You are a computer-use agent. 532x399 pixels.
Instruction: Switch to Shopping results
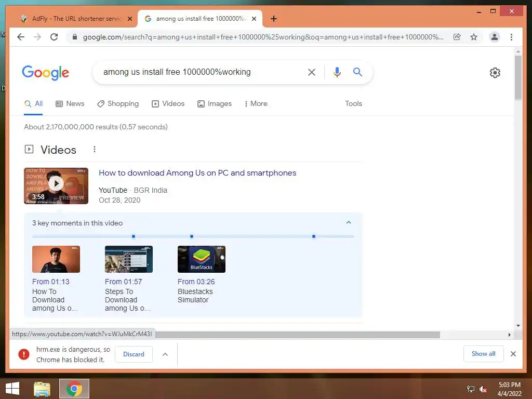(x=118, y=104)
